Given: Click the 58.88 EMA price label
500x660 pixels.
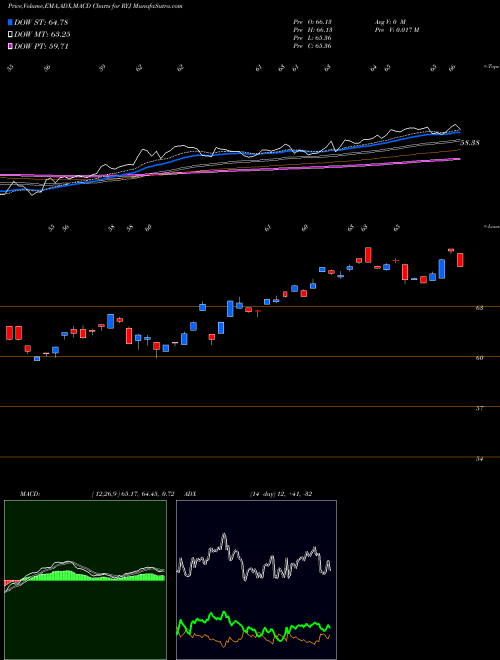Looking at the screenshot, I should pyautogui.click(x=470, y=143).
